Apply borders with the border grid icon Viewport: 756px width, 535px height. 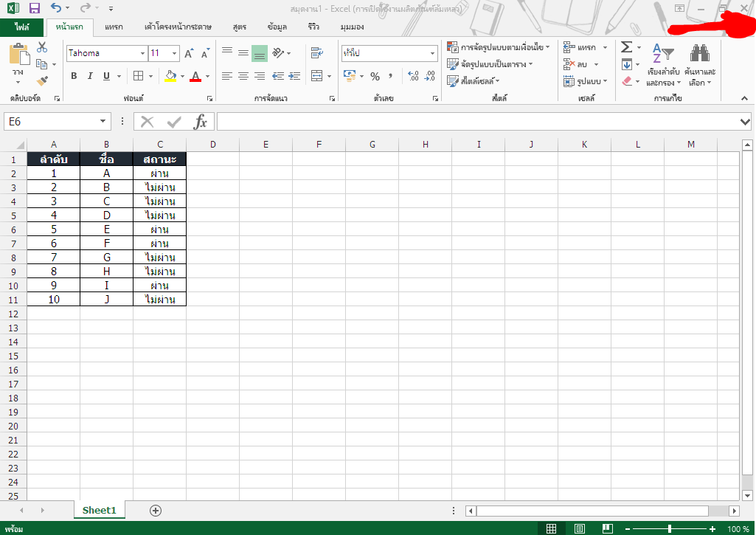pyautogui.click(x=139, y=76)
